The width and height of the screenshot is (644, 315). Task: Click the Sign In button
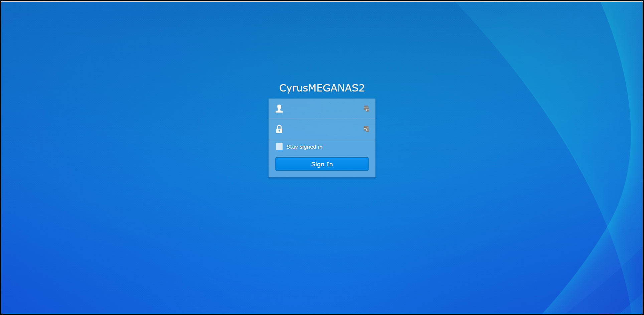pyautogui.click(x=322, y=164)
